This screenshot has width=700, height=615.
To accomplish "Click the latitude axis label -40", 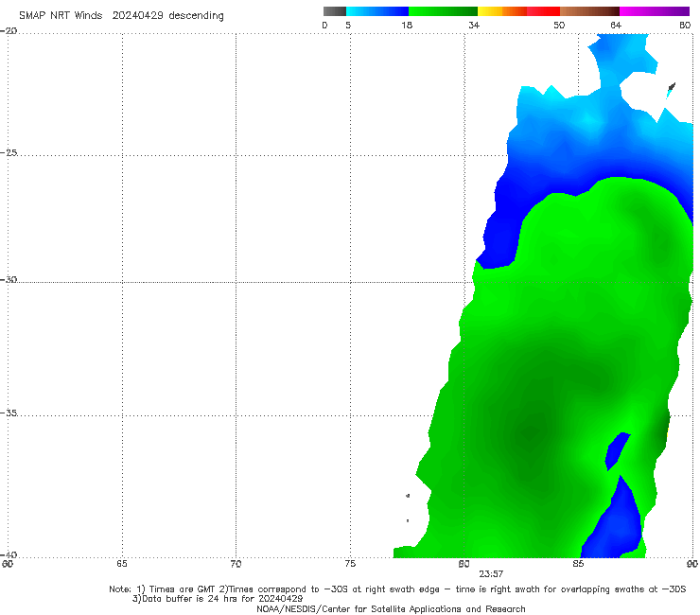I will click(9, 554).
